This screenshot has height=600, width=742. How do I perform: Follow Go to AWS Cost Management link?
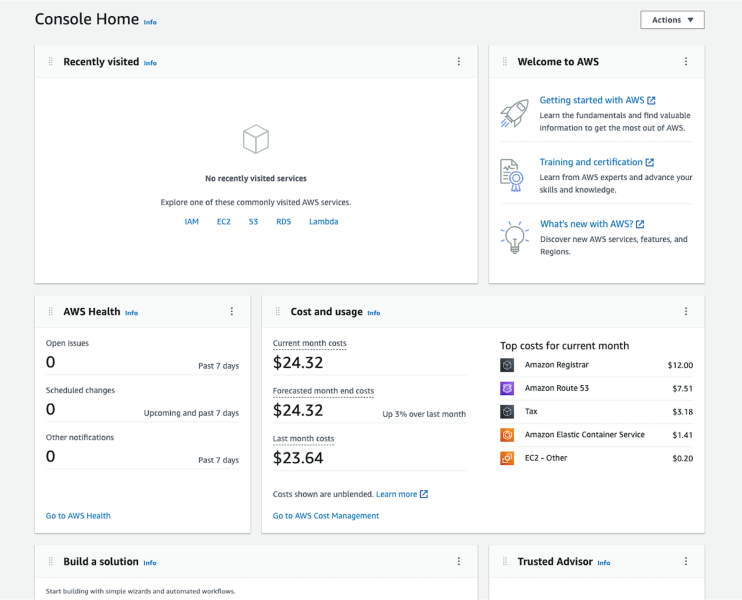point(326,516)
